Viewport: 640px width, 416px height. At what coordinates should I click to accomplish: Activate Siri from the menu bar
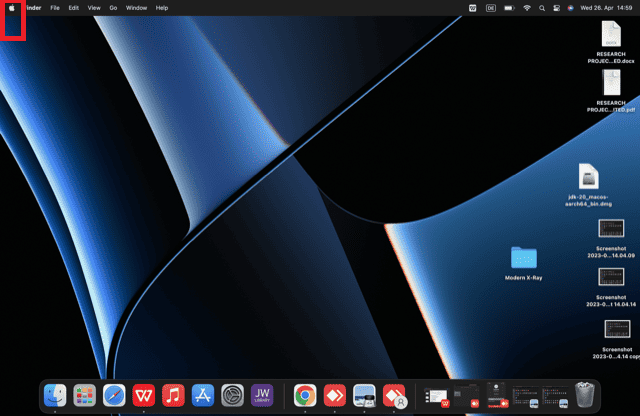(571, 7)
